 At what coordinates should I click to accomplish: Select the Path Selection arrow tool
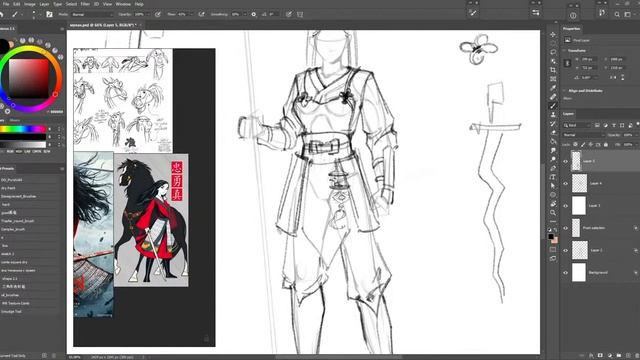[553, 186]
